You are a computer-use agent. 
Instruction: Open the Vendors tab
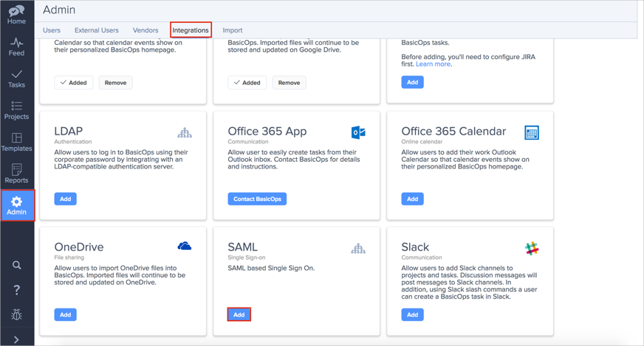(145, 30)
